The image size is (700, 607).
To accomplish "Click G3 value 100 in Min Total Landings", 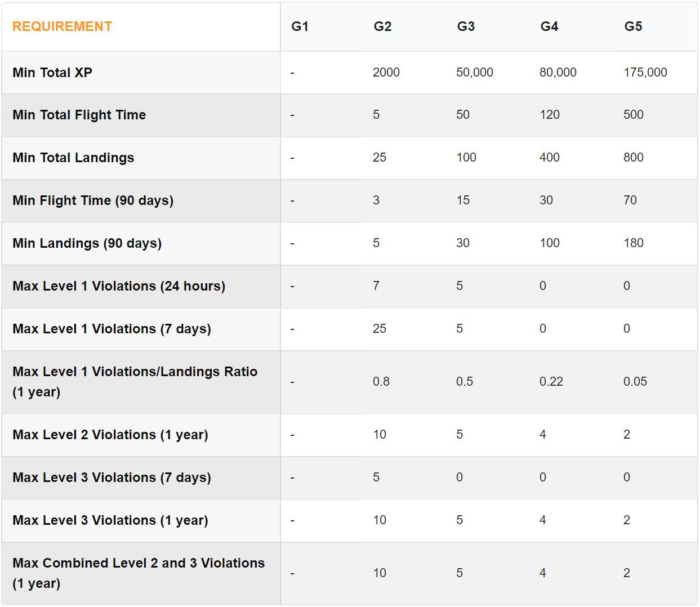I will click(x=466, y=158).
